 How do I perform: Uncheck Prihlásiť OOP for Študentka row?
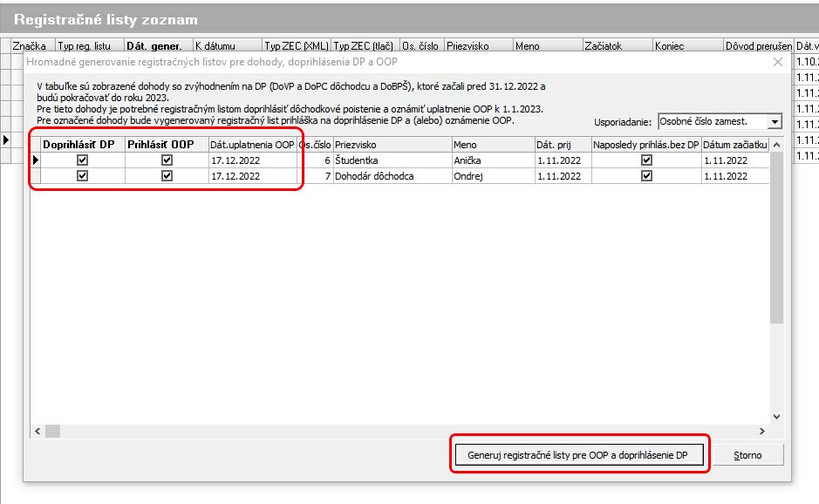click(167, 160)
